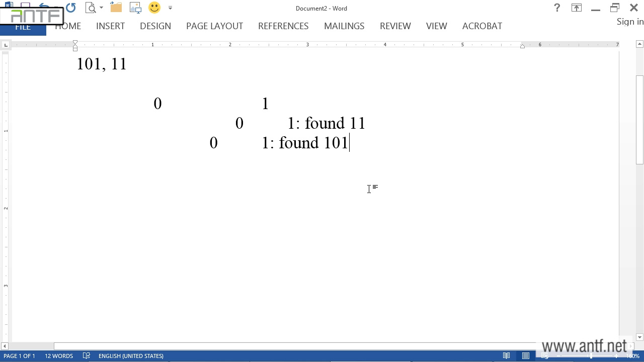Click the 12 WORDS word count
This screenshot has width=644, height=362.
[x=59, y=356]
